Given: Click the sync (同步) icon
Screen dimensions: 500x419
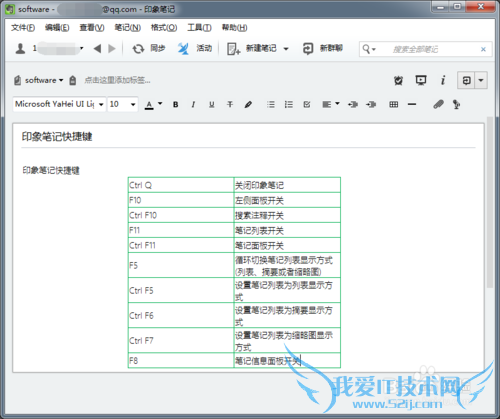Looking at the screenshot, I should coord(138,49).
